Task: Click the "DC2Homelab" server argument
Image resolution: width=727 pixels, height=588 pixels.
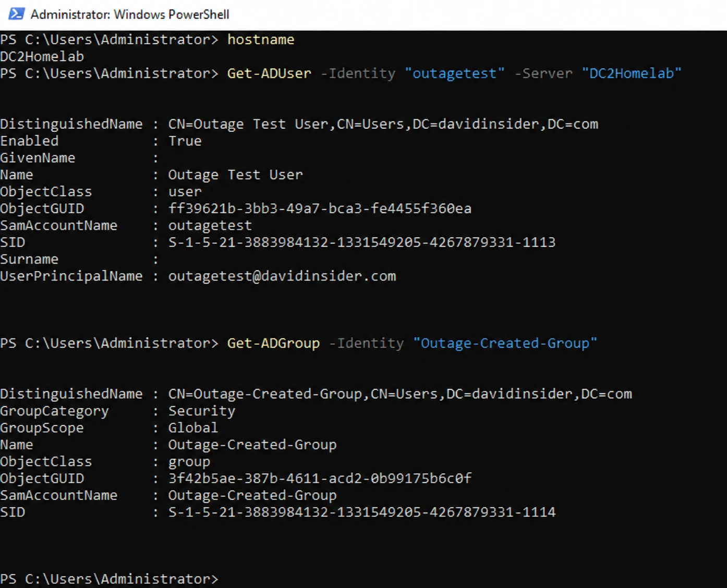Action: (632, 73)
